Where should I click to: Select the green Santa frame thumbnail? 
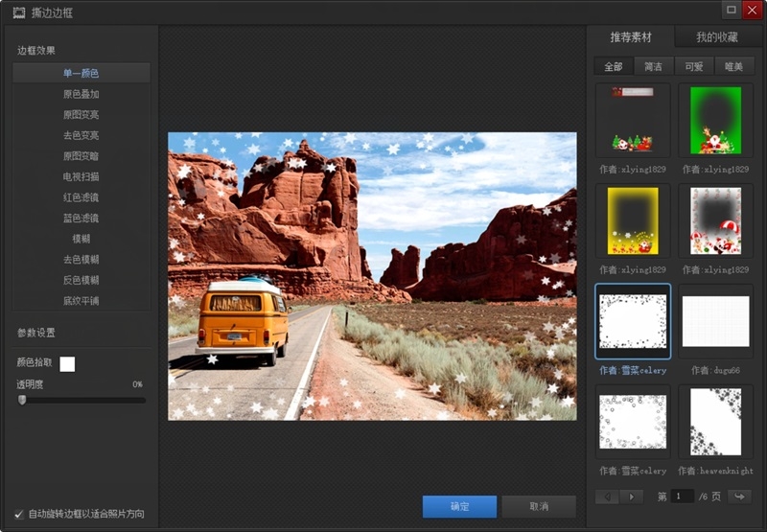point(715,120)
